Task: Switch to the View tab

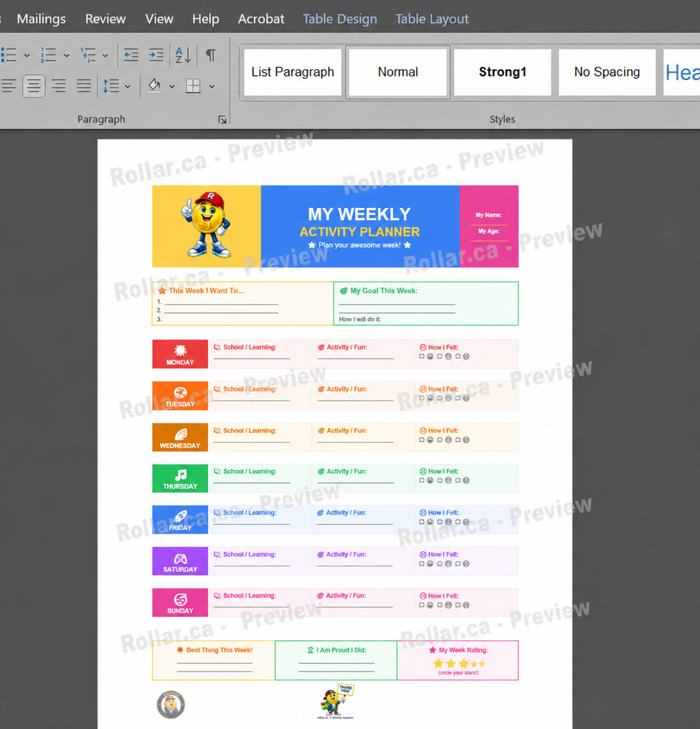Action: (159, 18)
